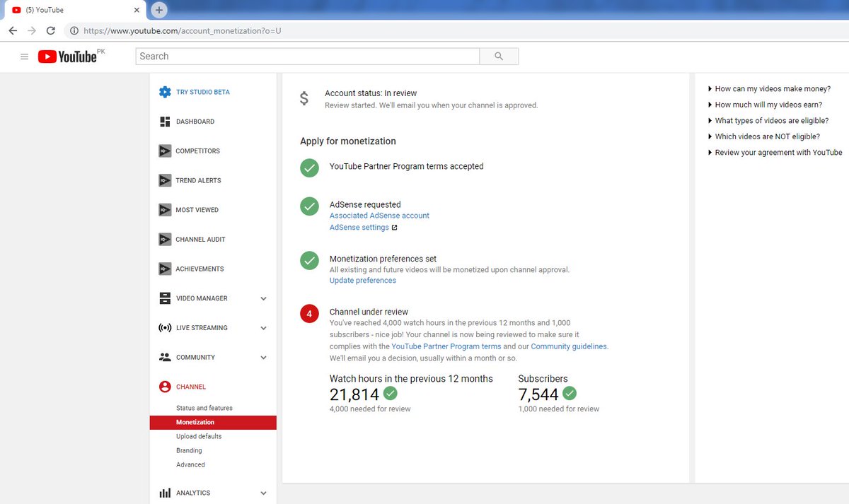Click the Analytics bar chart icon
The width and height of the screenshot is (849, 504).
(x=165, y=493)
